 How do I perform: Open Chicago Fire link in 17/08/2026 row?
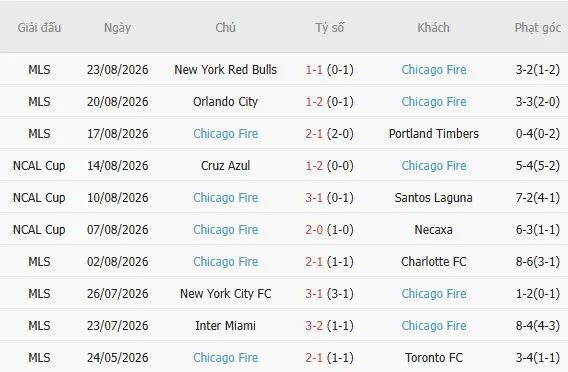click(225, 134)
